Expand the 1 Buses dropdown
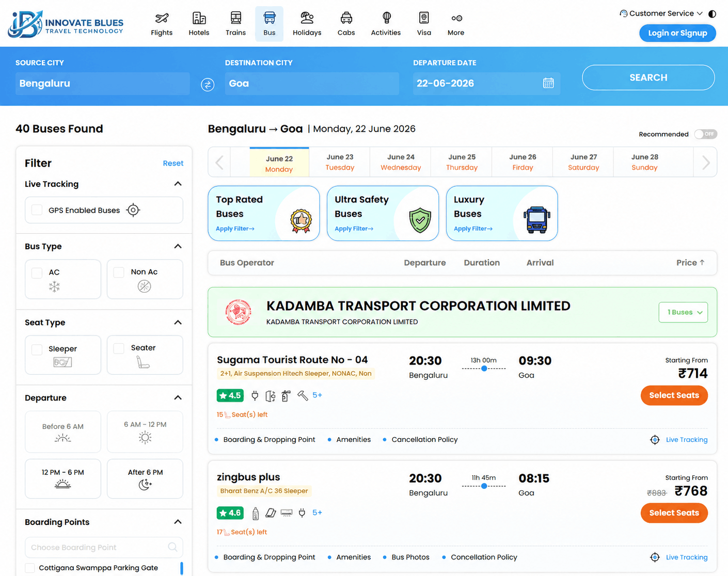This screenshot has width=728, height=576. 683,312
